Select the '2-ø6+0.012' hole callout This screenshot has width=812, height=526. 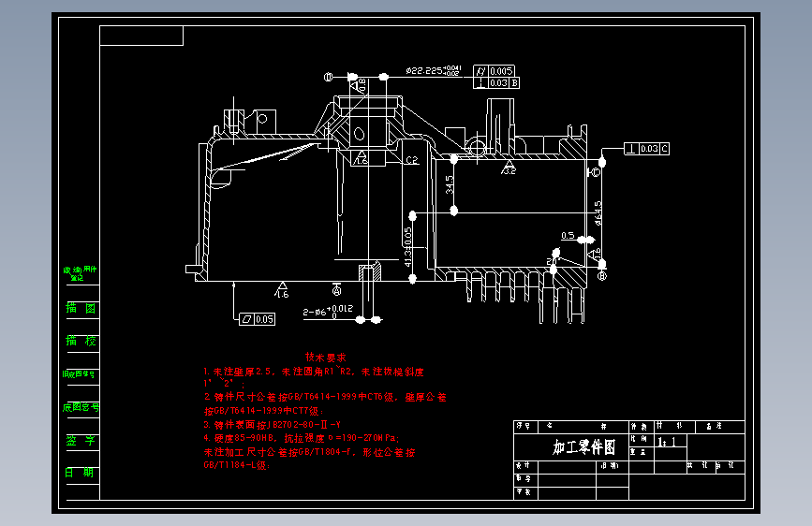(x=328, y=311)
